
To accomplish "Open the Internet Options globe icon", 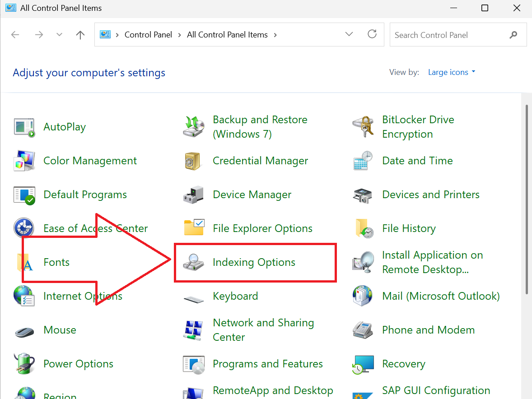I will tap(24, 296).
